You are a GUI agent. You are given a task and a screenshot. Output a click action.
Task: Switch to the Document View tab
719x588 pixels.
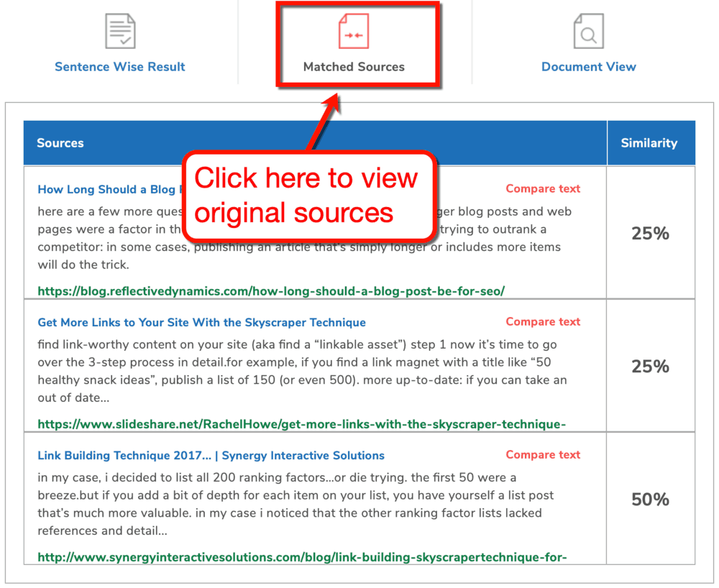[x=588, y=66]
